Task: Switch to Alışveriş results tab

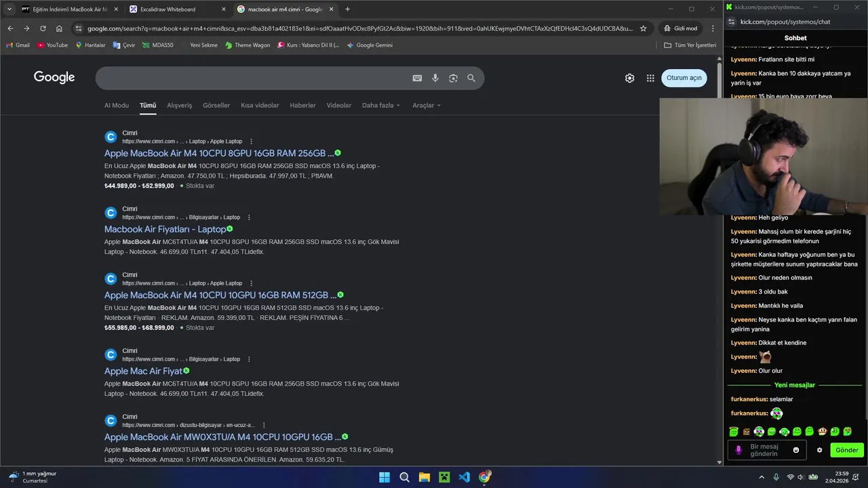Action: point(180,105)
